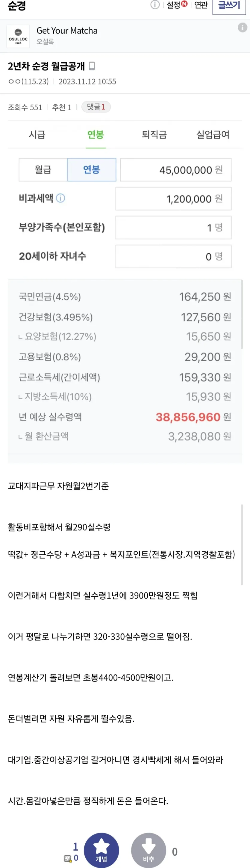Edit the 부양가족수 dependents input field
250x868 pixels.
[x=173, y=228]
